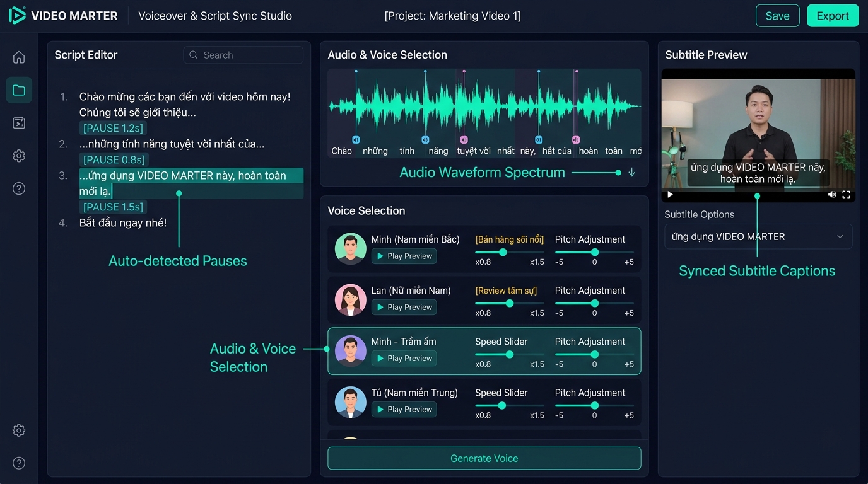
Task: Select script line 'Chào mừng các bạn đến với video hôm nay!'
Action: (x=185, y=96)
